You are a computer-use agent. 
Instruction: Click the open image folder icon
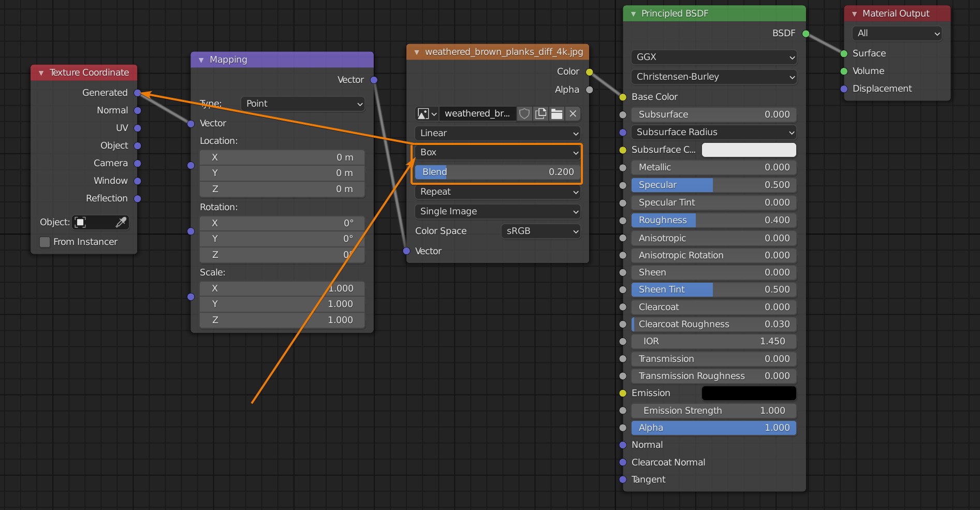pyautogui.click(x=557, y=114)
